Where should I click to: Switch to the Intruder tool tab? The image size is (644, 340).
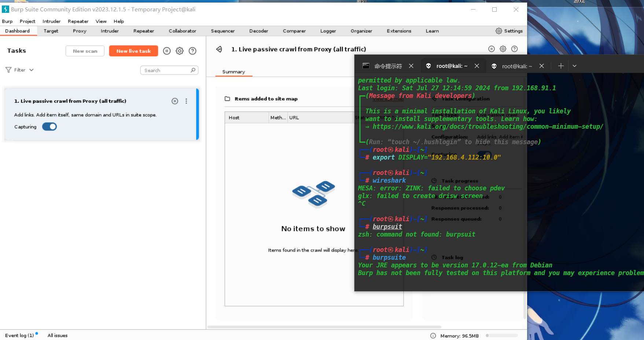click(110, 31)
